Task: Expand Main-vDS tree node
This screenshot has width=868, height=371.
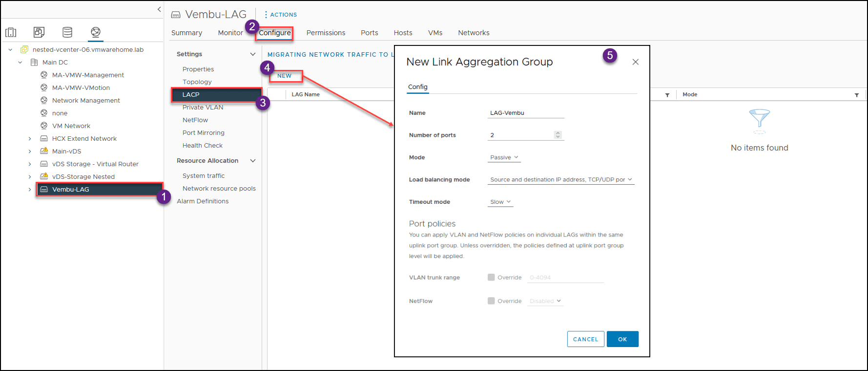Action: 30,151
